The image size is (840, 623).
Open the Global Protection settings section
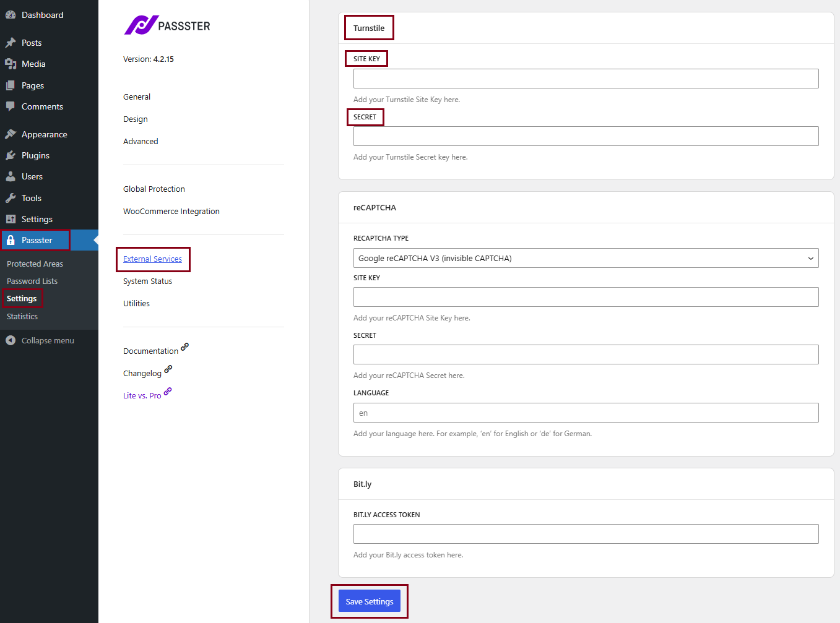[x=154, y=189]
